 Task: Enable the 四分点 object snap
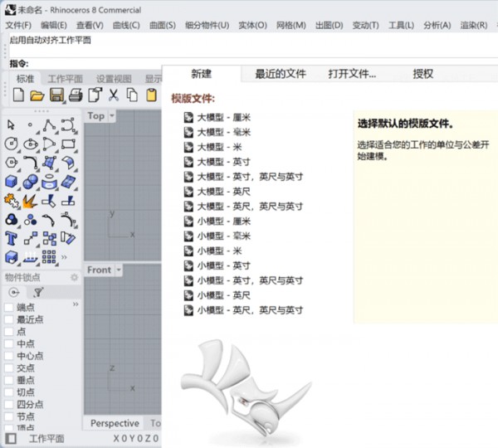pos(8,404)
